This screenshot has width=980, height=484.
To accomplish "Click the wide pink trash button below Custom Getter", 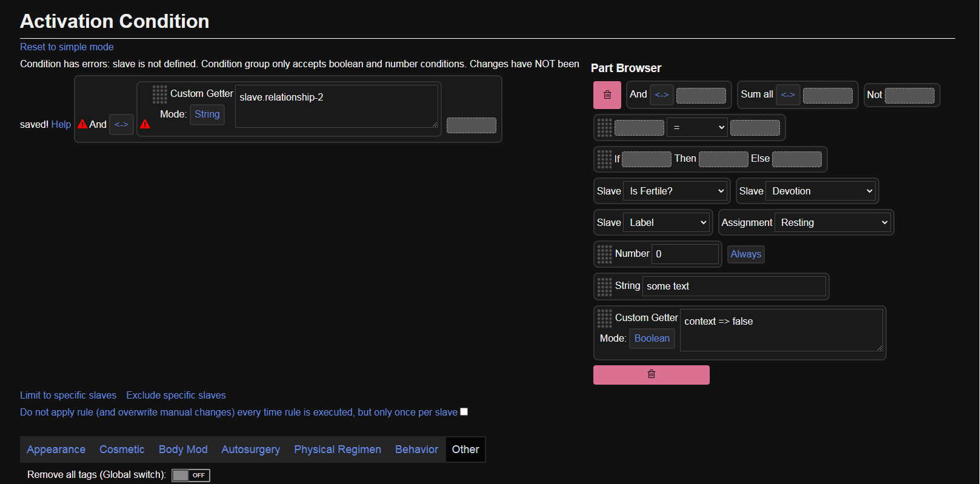I will point(651,374).
